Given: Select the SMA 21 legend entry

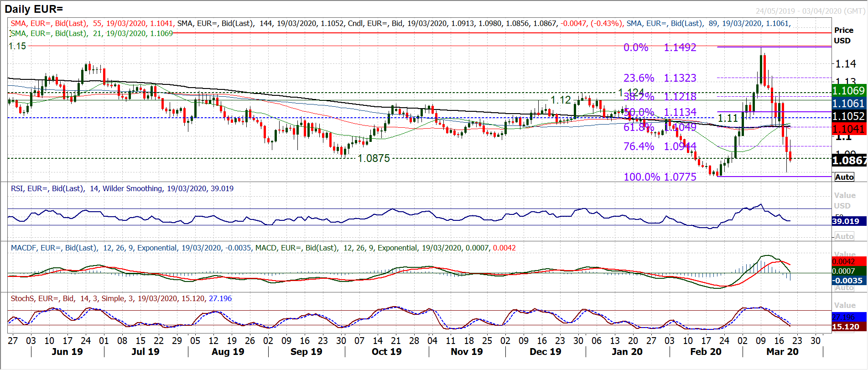Looking at the screenshot, I should (92, 33).
